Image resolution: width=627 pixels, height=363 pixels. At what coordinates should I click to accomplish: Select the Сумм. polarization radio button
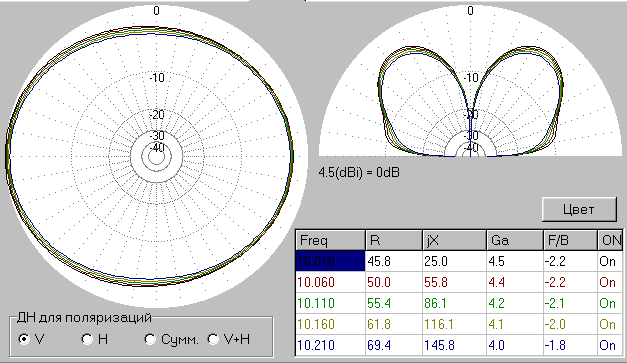click(150, 339)
